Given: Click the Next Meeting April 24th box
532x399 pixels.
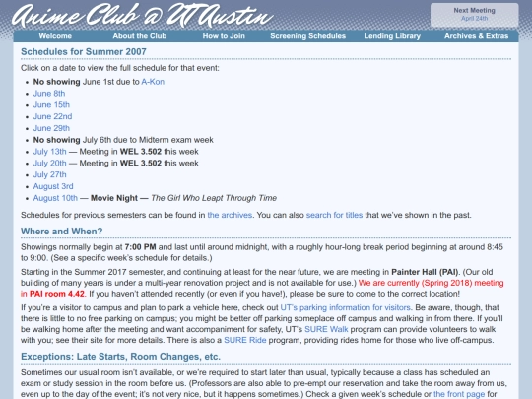Looking at the screenshot, I should pos(474,15).
